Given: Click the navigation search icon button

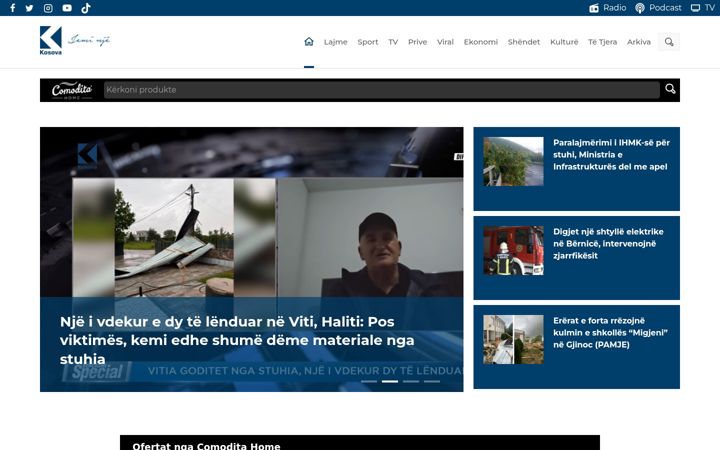Looking at the screenshot, I should coord(669,42).
